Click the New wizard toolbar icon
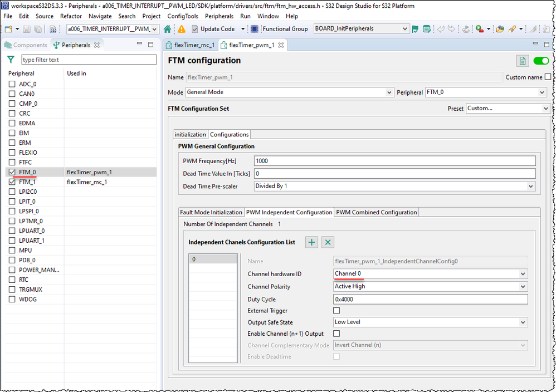The height and width of the screenshot is (392, 556). pyautogui.click(x=8, y=29)
